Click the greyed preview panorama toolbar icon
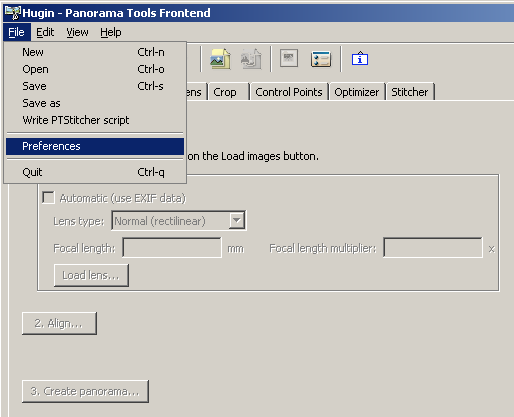The width and height of the screenshot is (514, 417). click(x=289, y=58)
